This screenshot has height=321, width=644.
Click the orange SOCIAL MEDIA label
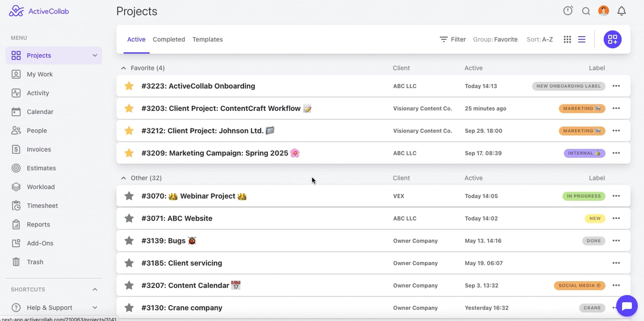pos(580,285)
